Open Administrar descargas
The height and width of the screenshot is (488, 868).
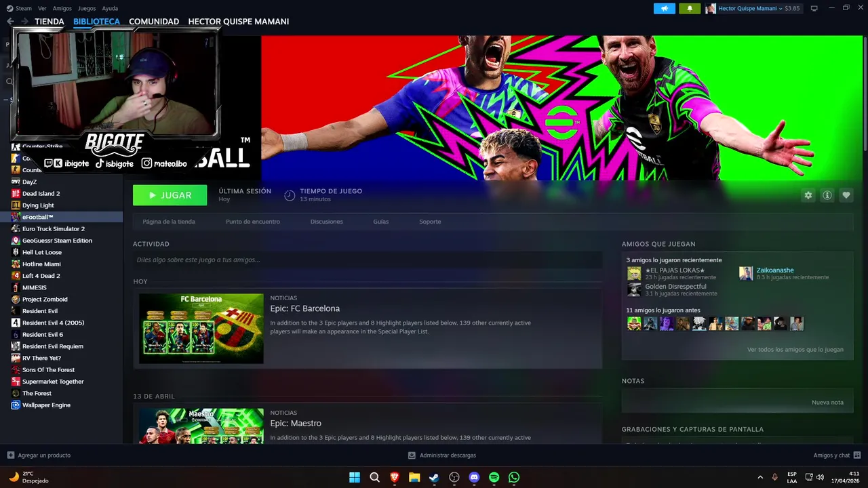tap(442, 455)
